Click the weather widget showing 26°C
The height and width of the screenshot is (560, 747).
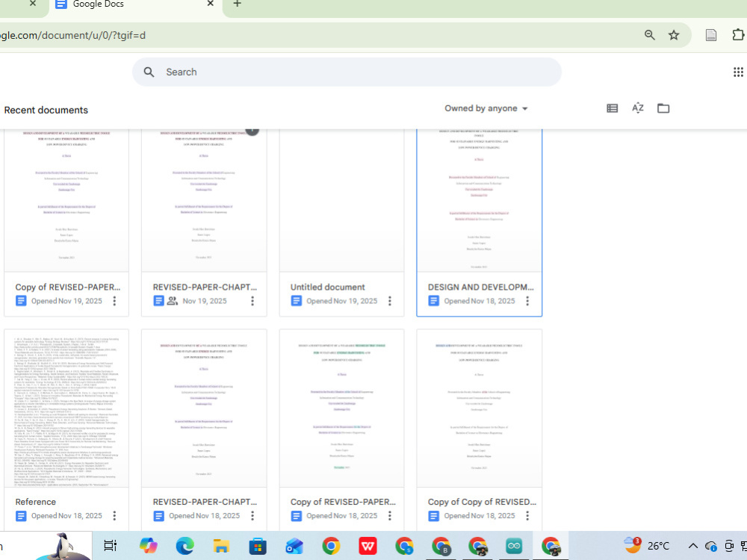(x=646, y=546)
